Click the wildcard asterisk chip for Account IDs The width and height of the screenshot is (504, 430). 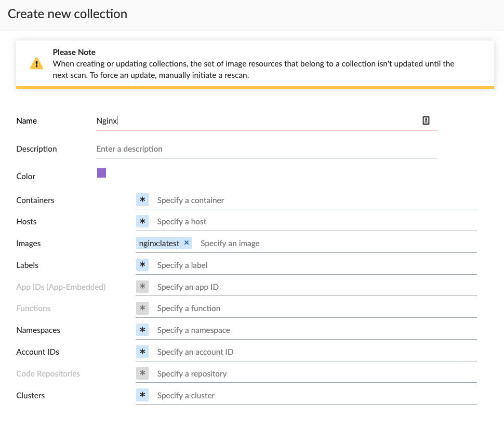pyautogui.click(x=142, y=352)
